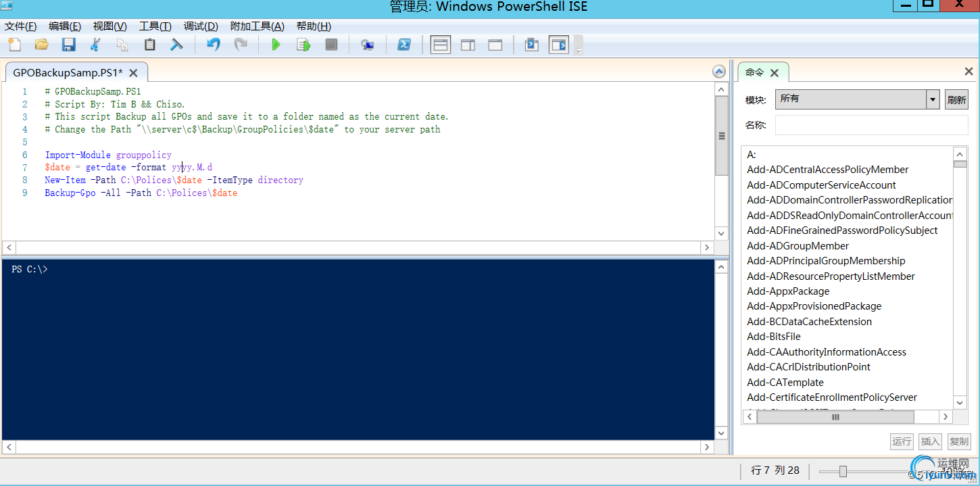Select Add-ADCentralAccessPolicyMember in command list
The image size is (980, 486).
(x=827, y=170)
